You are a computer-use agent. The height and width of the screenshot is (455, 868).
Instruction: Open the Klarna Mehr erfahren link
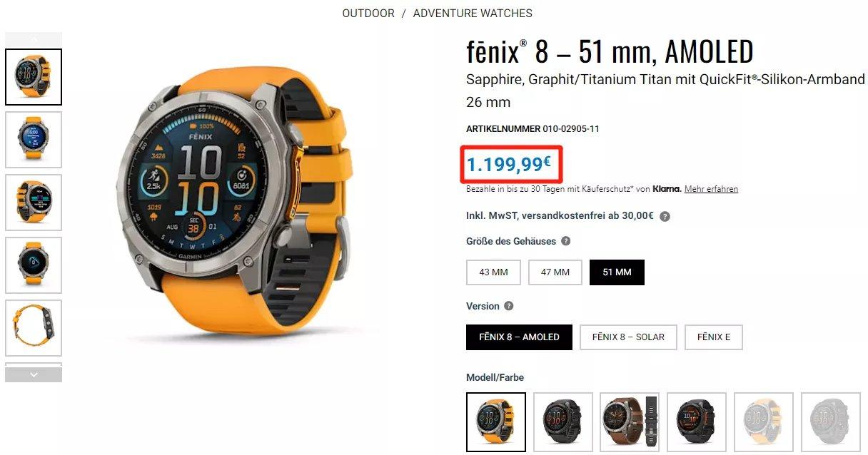(x=711, y=189)
